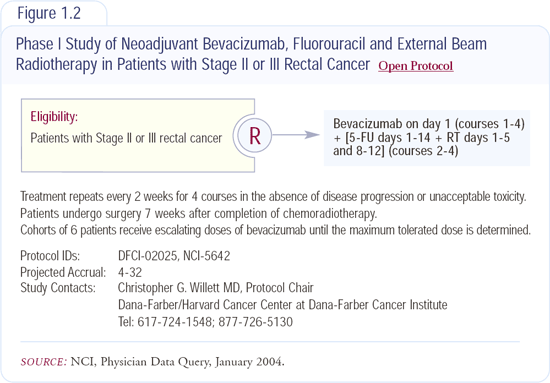This screenshot has width=550, height=383.
Task: Click the DFCI-02025 protocol ID
Action: (148, 256)
